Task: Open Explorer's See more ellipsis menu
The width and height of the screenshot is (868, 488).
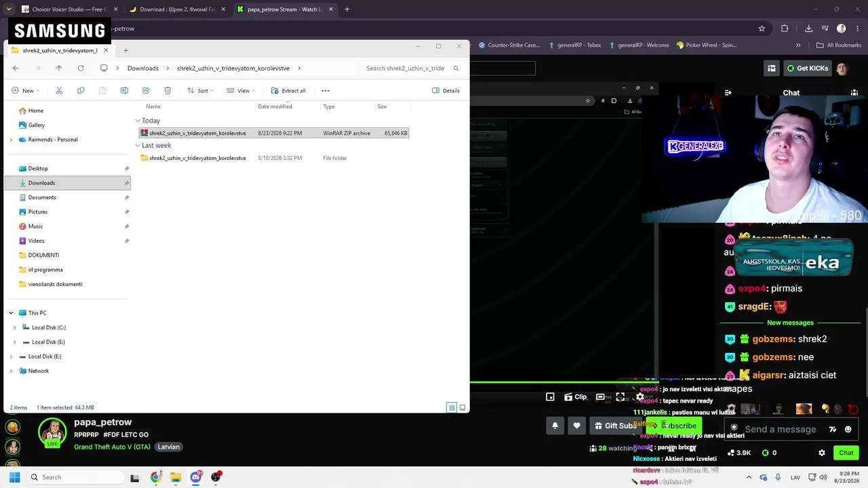Action: click(325, 90)
